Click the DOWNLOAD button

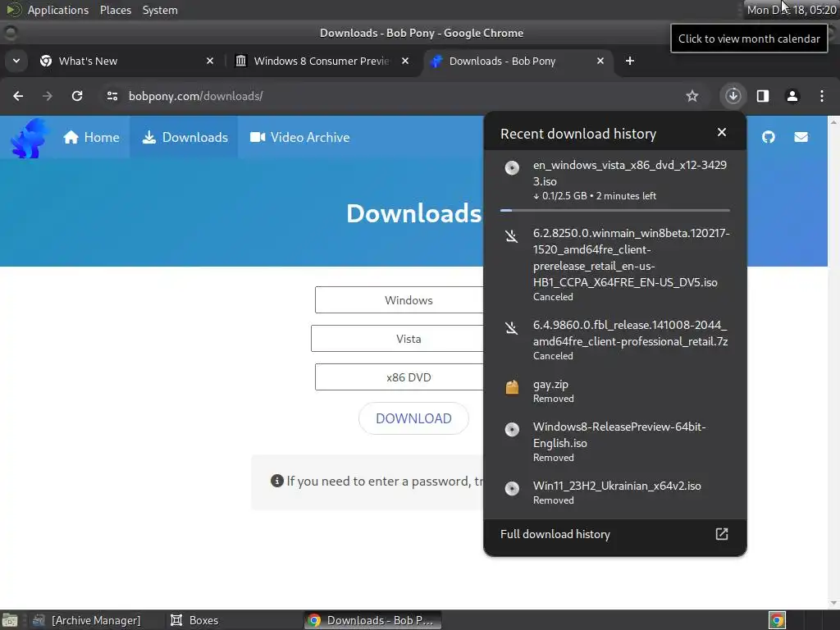(413, 418)
